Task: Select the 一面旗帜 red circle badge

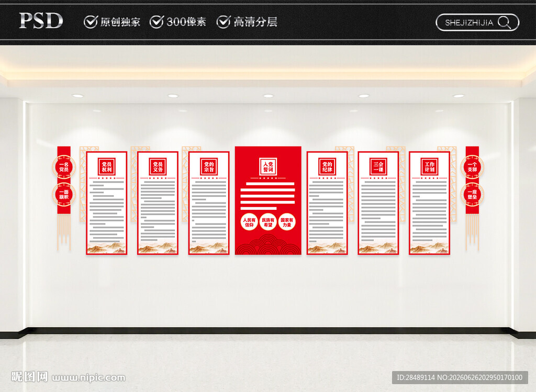Action: [64, 195]
